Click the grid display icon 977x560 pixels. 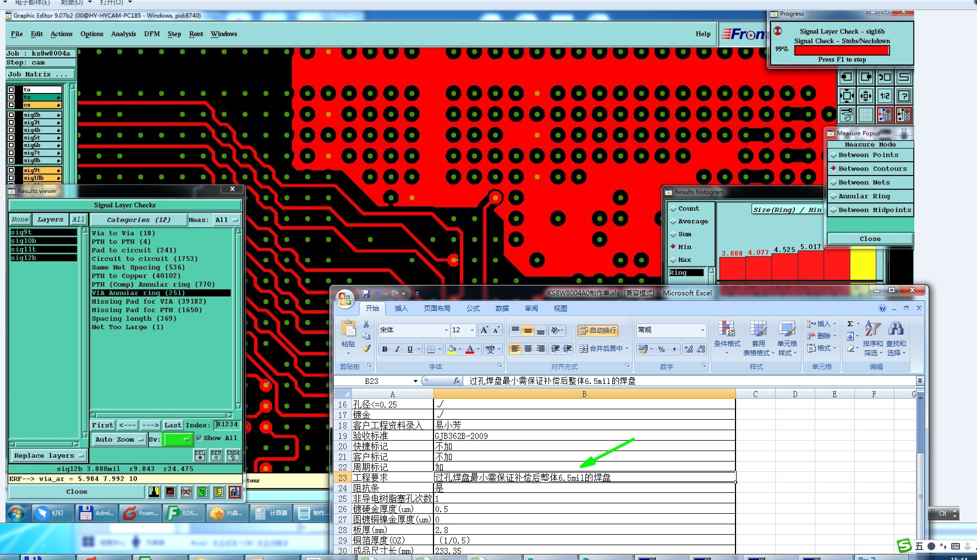866,115
